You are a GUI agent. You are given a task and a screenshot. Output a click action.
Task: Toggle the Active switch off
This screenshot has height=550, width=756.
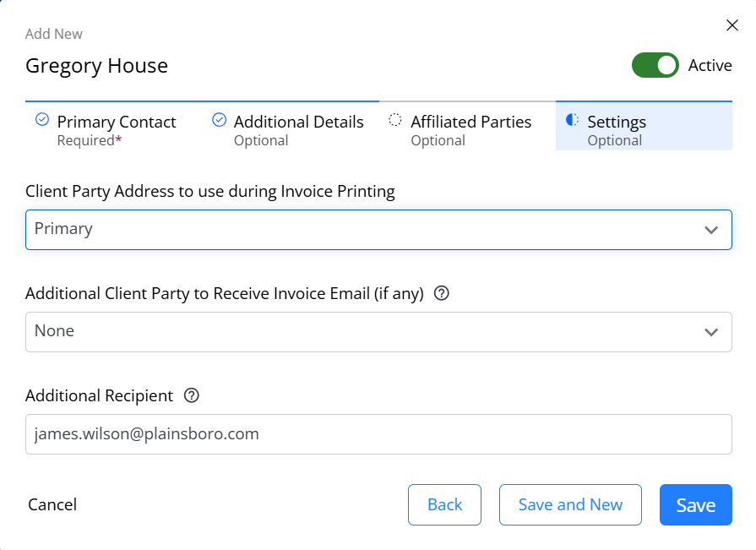point(655,65)
